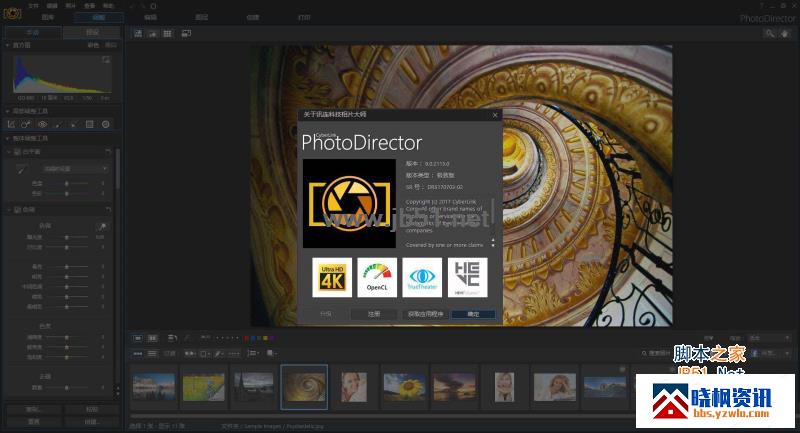
Task: Open the sort order dropdown
Action: click(x=253, y=353)
